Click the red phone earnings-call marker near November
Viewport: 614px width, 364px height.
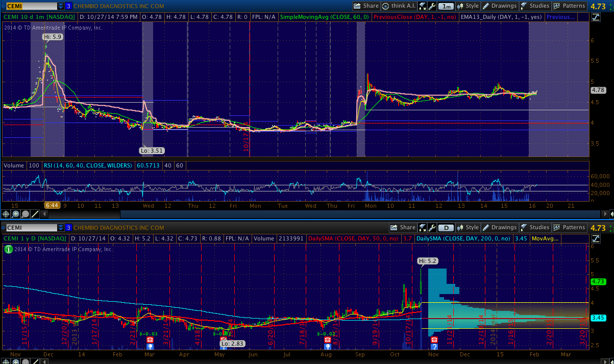pos(434,339)
